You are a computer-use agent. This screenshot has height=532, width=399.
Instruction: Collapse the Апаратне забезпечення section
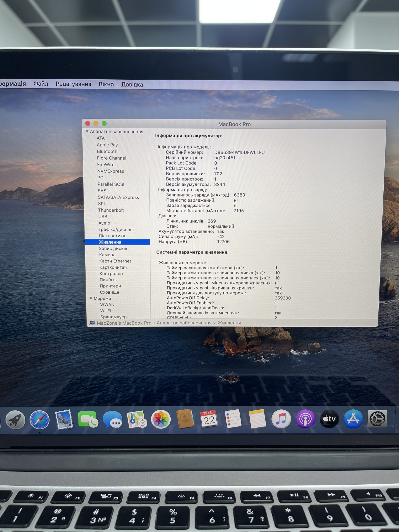87,131
